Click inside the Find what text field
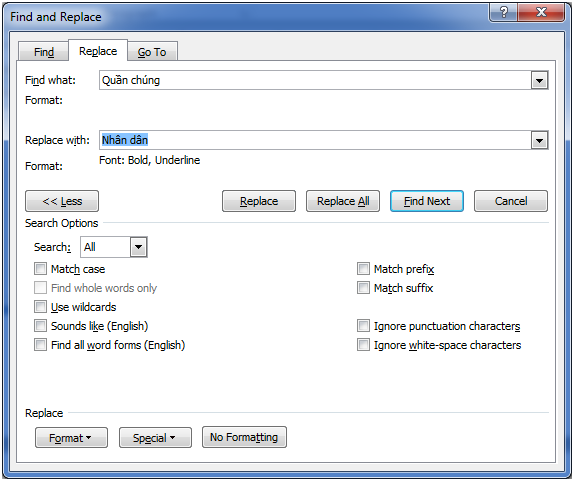This screenshot has width=572, height=482. 314,80
